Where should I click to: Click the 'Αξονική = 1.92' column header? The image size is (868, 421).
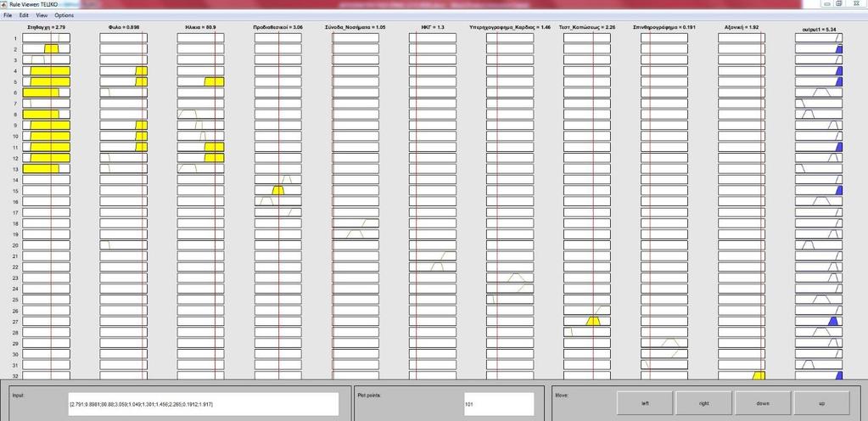742,26
